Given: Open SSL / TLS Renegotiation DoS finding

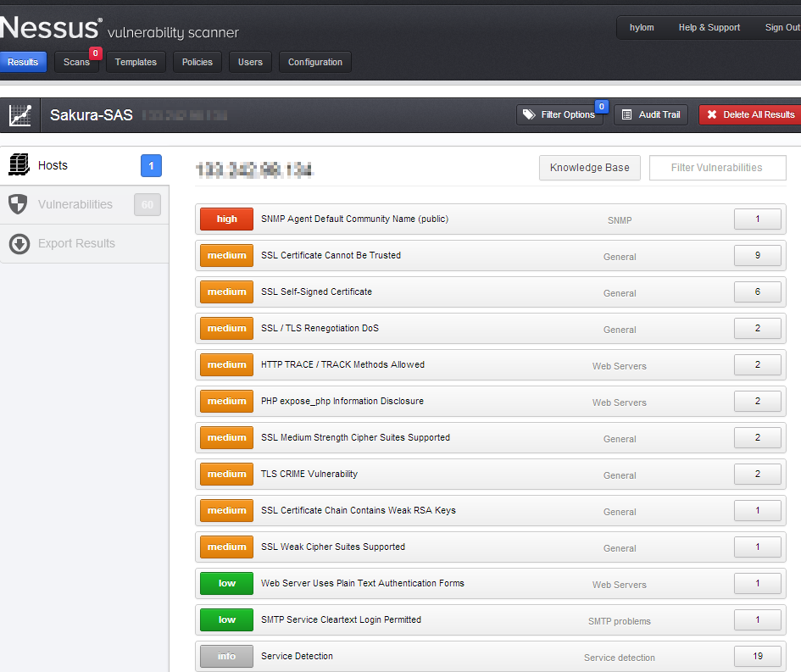Looking at the screenshot, I should (x=491, y=328).
